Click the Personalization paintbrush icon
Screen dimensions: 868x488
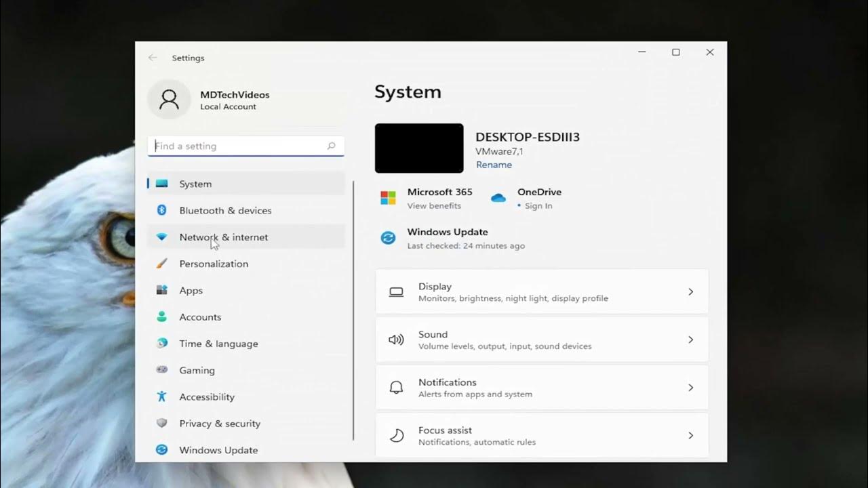pyautogui.click(x=161, y=264)
